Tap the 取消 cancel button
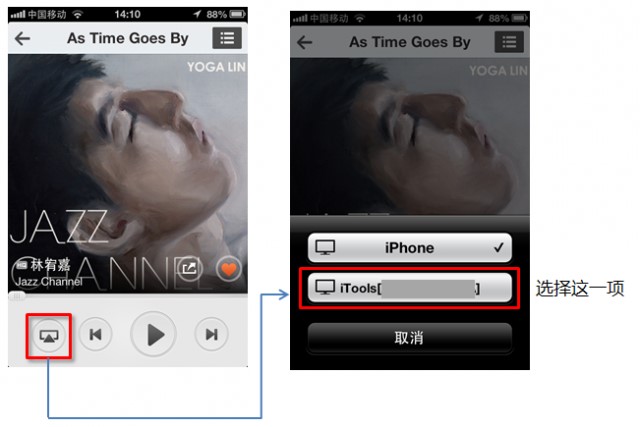Viewport: 640px width, 427px height. (409, 338)
